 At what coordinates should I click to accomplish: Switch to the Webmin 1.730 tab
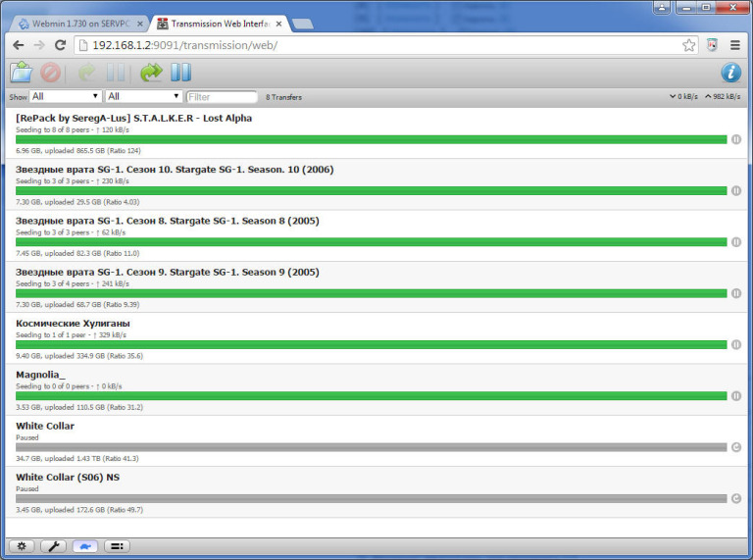(x=80, y=24)
